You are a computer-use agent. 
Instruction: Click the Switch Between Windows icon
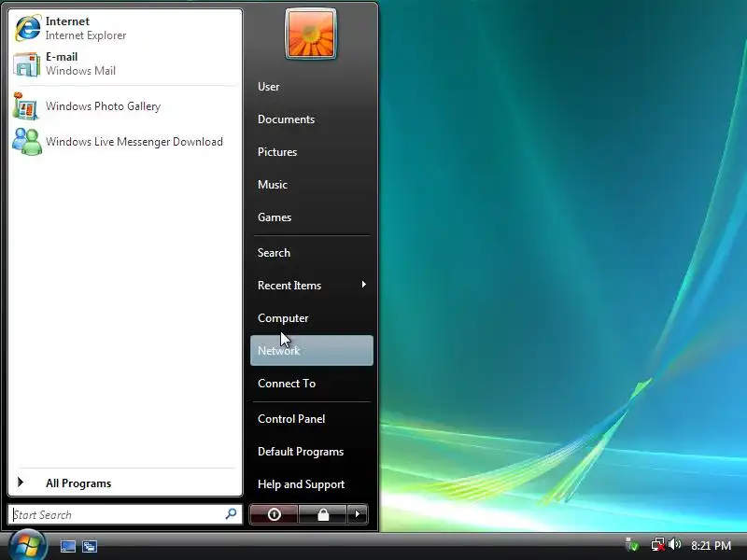89,546
